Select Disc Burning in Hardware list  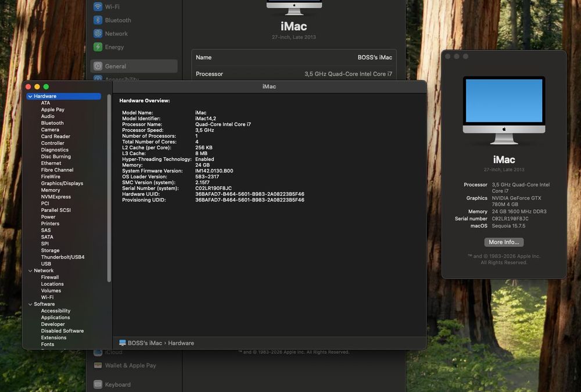tap(56, 156)
